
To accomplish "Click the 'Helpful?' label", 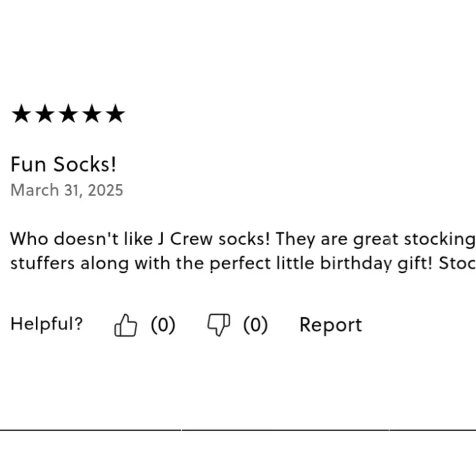I will 47,324.
